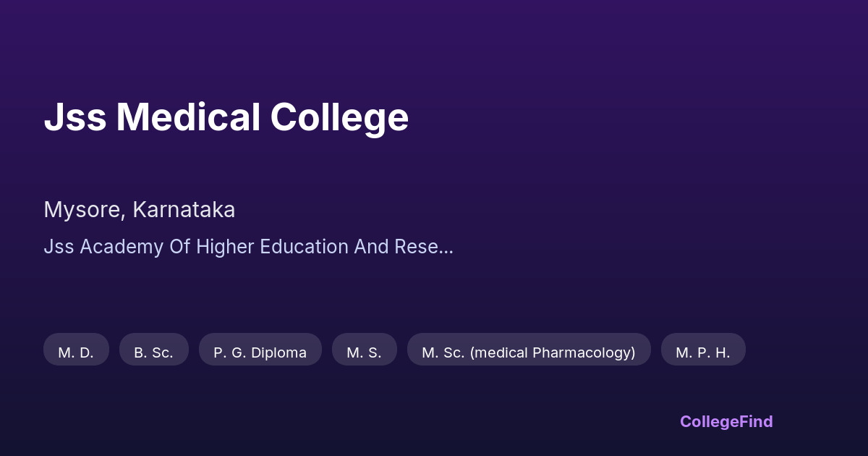Click "Diploma" inside the P. G. tag
This screenshot has height=456, width=868.
(x=280, y=352)
